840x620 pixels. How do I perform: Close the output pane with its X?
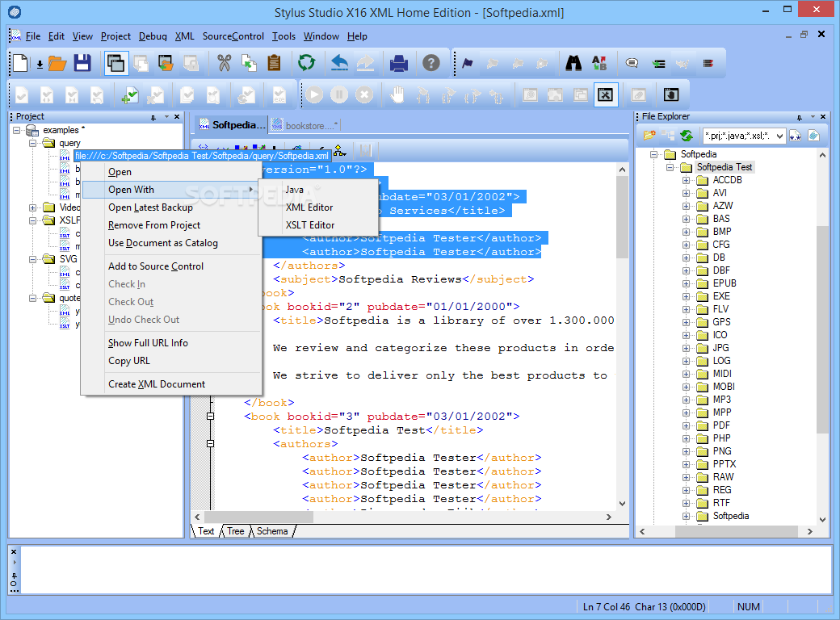coord(14,551)
